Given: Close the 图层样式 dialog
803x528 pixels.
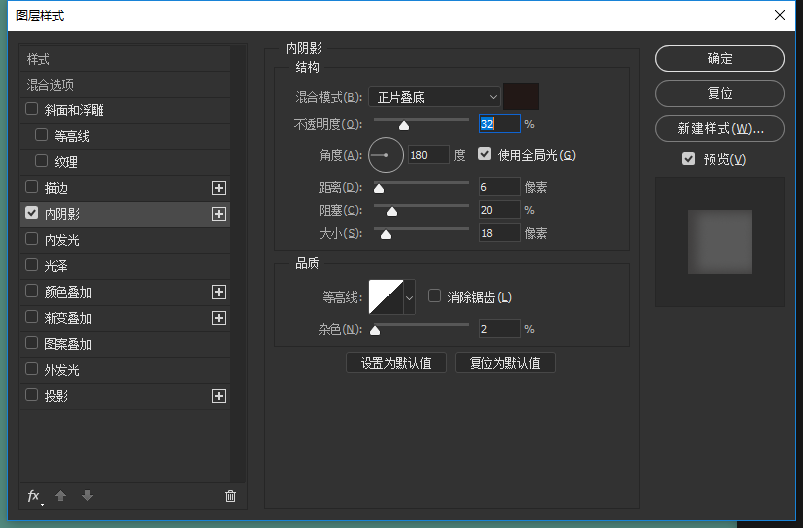Looking at the screenshot, I should coord(779,15).
